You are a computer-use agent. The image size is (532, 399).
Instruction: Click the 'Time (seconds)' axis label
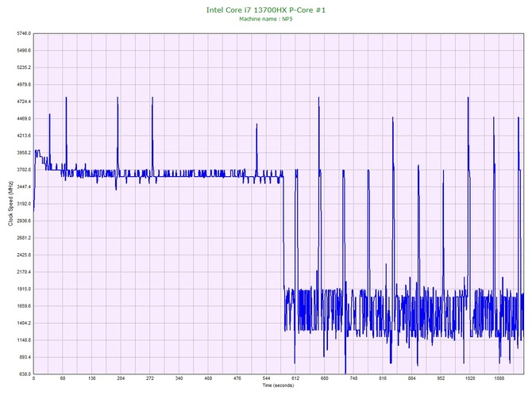[278, 386]
